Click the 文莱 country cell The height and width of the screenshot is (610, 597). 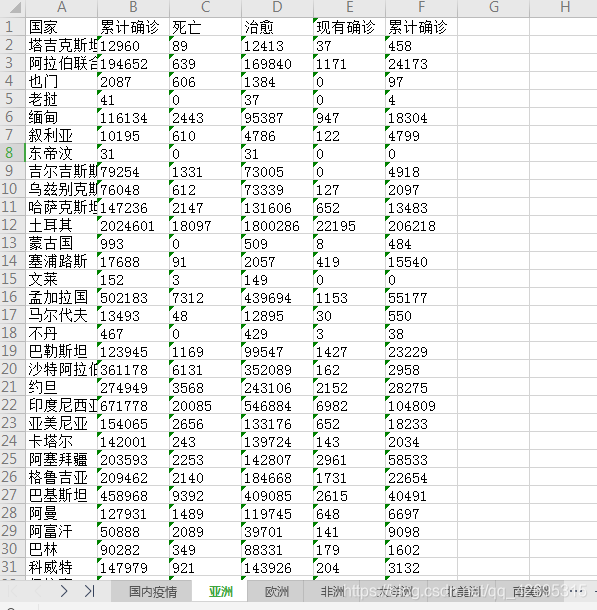click(x=61, y=279)
